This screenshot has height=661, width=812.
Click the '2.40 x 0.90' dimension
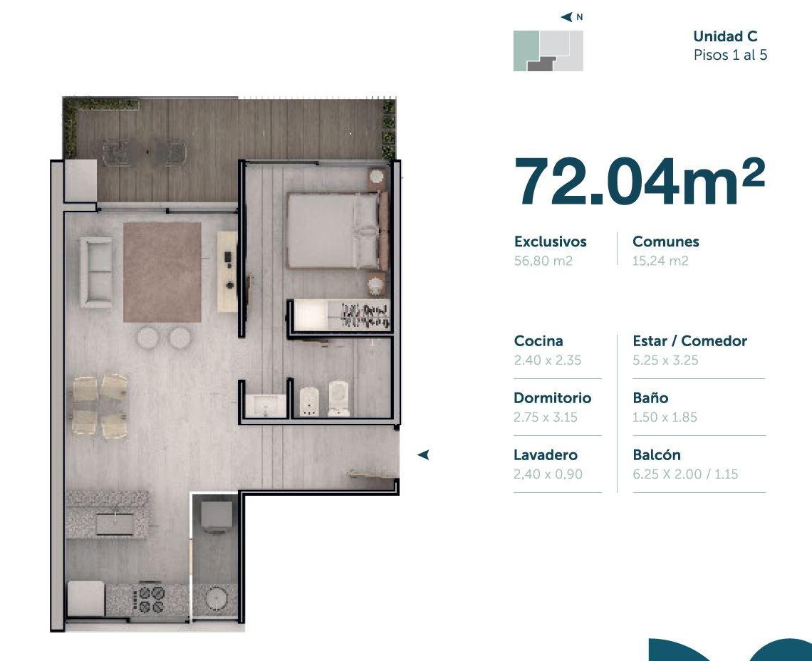548,474
